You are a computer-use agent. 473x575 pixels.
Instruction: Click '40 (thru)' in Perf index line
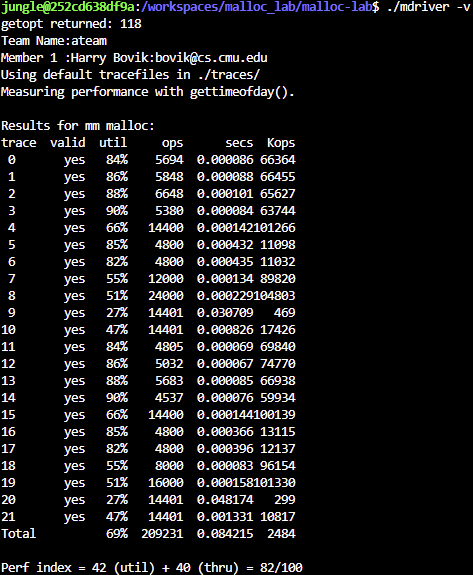[207, 568]
